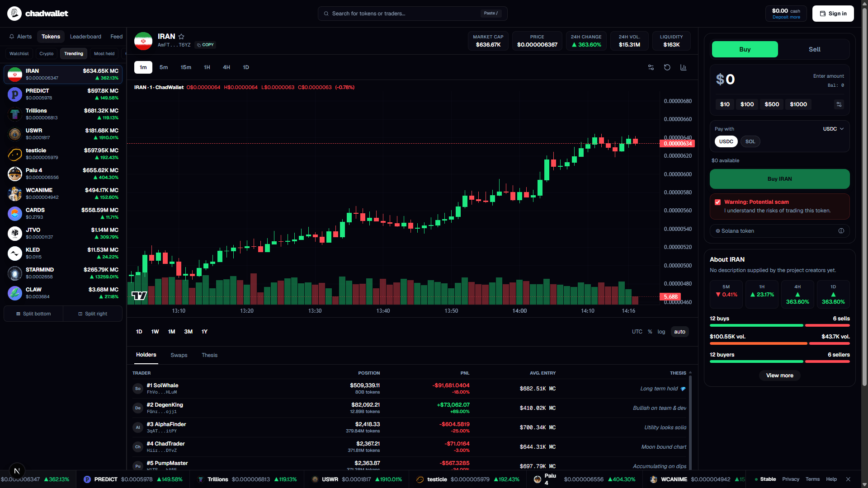Image resolution: width=868 pixels, height=488 pixels.
Task: Open the Pay with USDC dropdown
Action: (833, 129)
